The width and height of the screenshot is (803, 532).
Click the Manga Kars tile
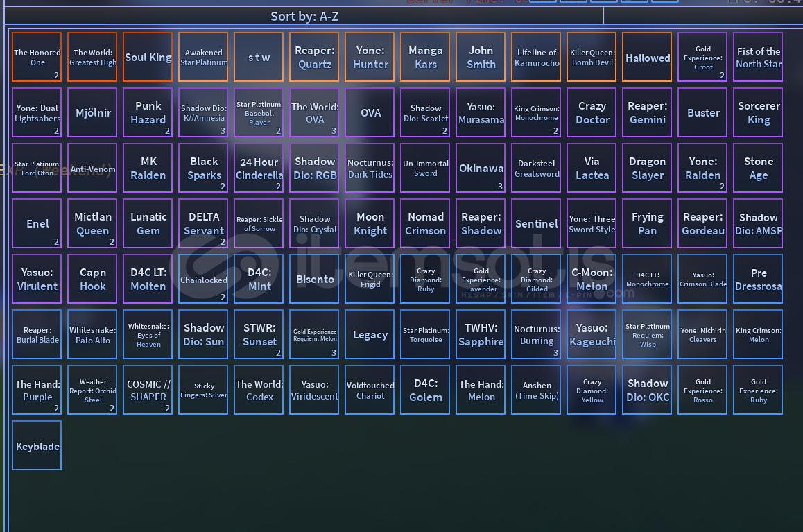(425, 57)
